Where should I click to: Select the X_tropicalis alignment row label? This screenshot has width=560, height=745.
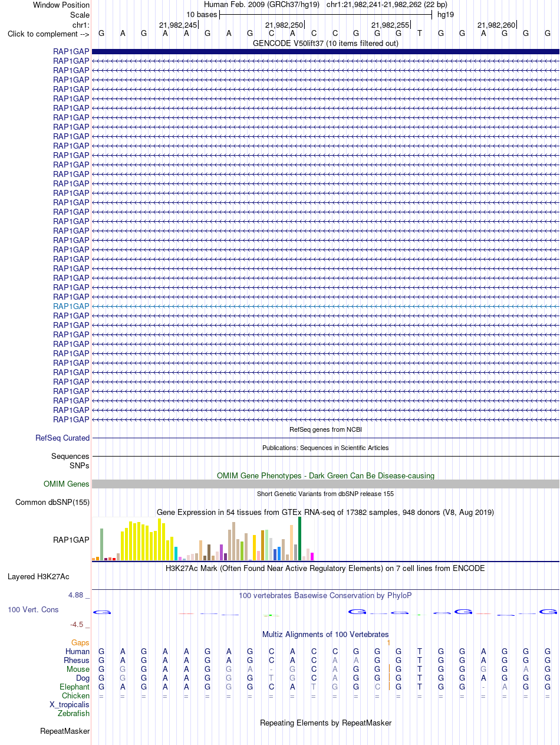70,704
